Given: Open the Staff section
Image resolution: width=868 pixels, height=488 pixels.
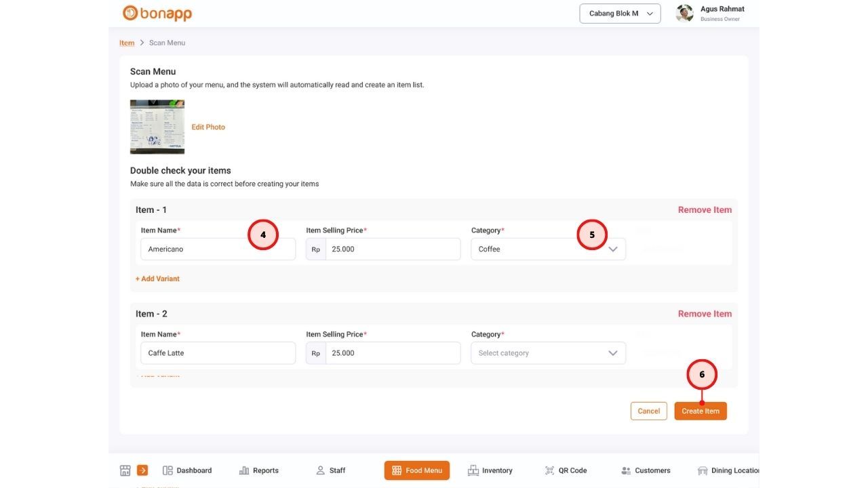Looking at the screenshot, I should click(331, 470).
